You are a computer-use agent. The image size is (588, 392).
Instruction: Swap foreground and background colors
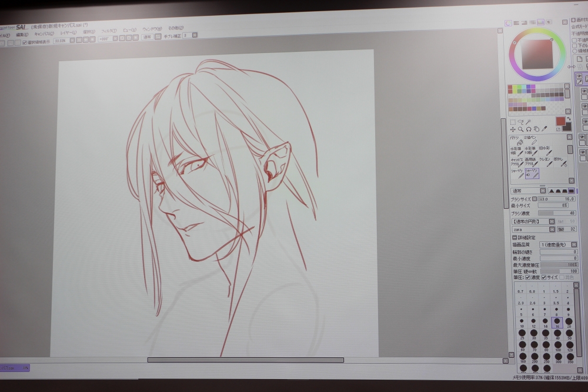click(569, 119)
